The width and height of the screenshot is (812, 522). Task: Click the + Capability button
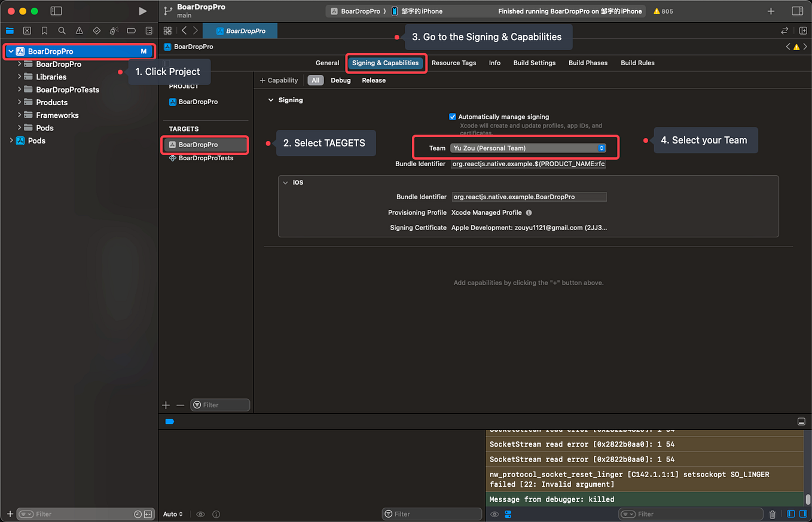tap(279, 80)
